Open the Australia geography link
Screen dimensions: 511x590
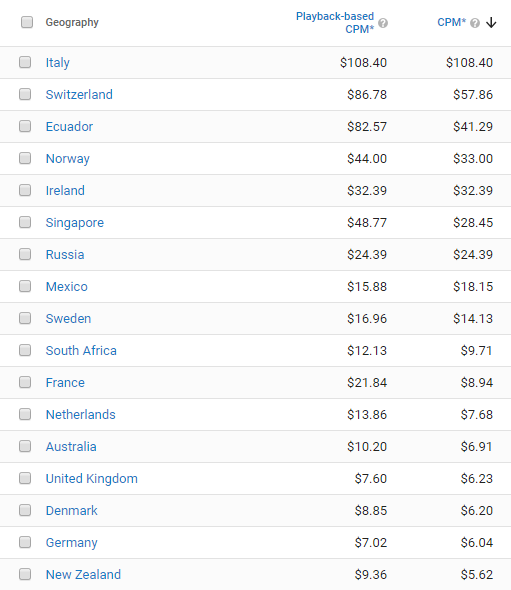click(71, 447)
